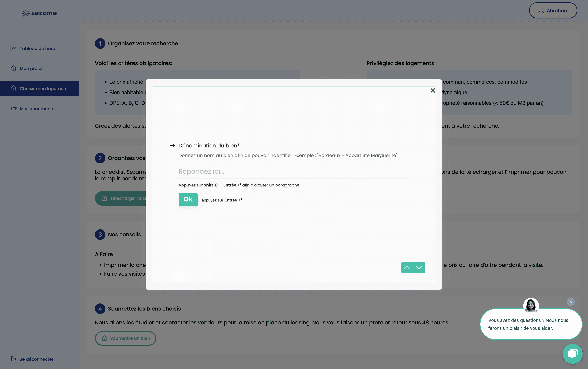Viewport: 588px width, 369px height.
Task: Click the home icon beside Choisir mon logement
Action: pyautogui.click(x=14, y=88)
